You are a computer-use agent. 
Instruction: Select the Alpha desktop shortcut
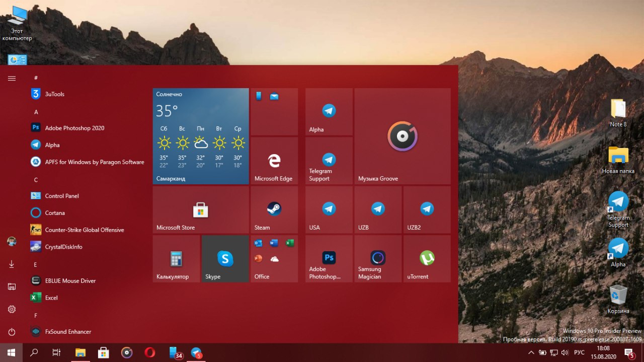pyautogui.click(x=618, y=253)
